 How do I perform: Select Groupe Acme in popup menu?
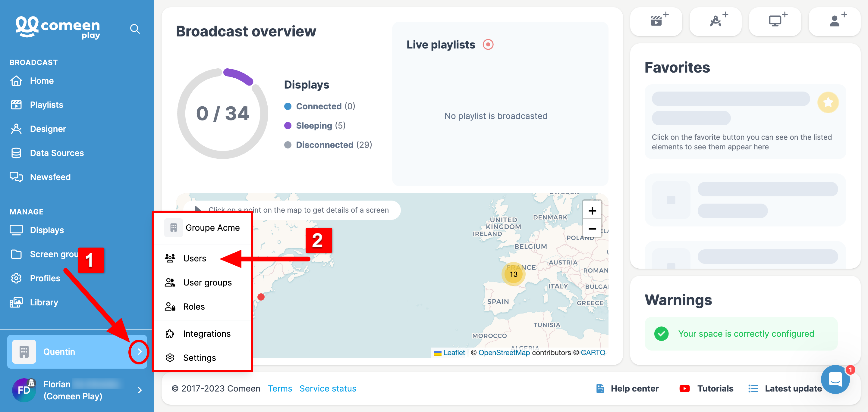202,228
